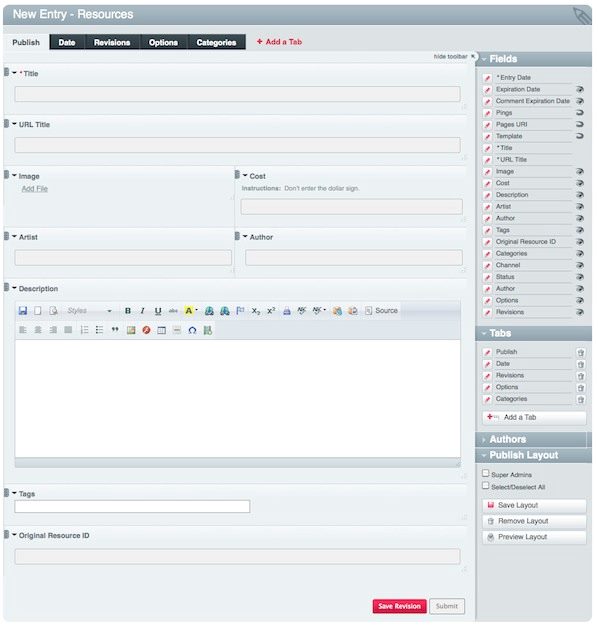Open the Styles dropdown in the editor
Viewport: 598px width, 626px height.
[x=89, y=311]
